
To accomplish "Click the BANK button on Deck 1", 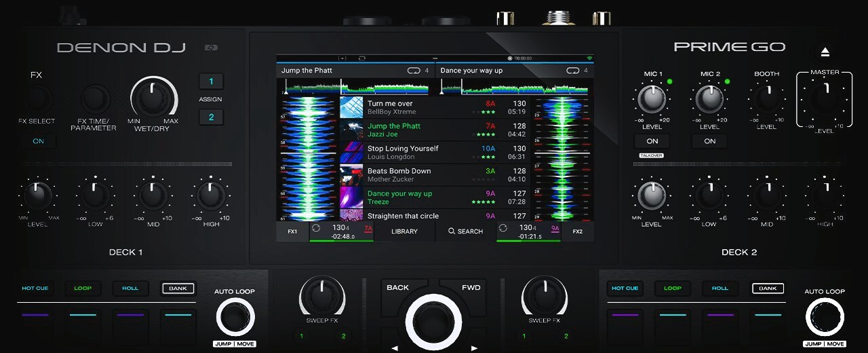I will coord(178,289).
